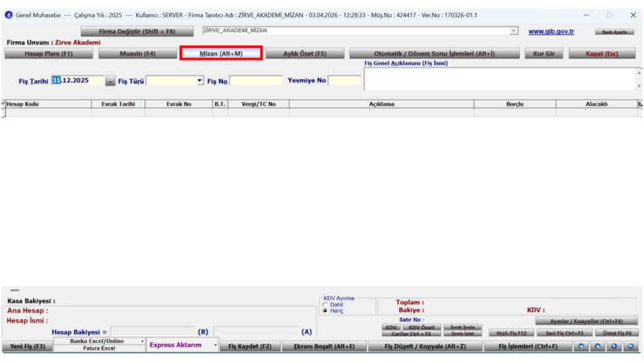Click the Sırala İptal button
This screenshot has width=644, height=362.
point(462,333)
